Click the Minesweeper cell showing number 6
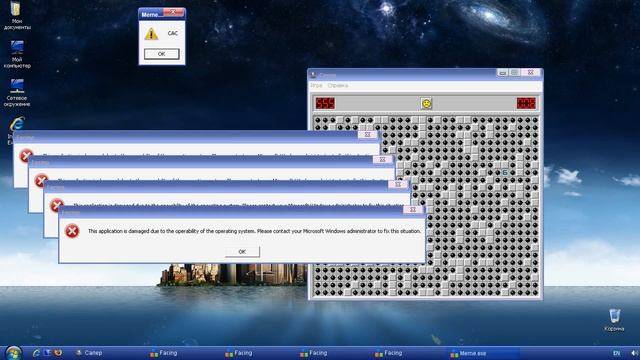Image resolution: width=640 pixels, height=360 pixels. 505,172
